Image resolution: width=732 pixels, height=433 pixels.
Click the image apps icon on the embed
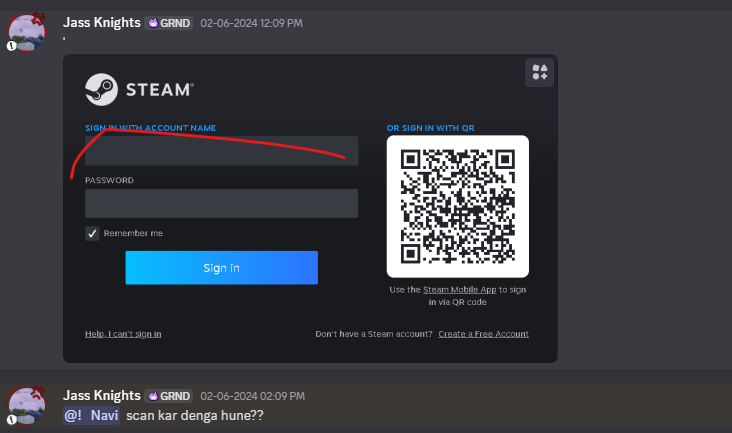[x=539, y=72]
